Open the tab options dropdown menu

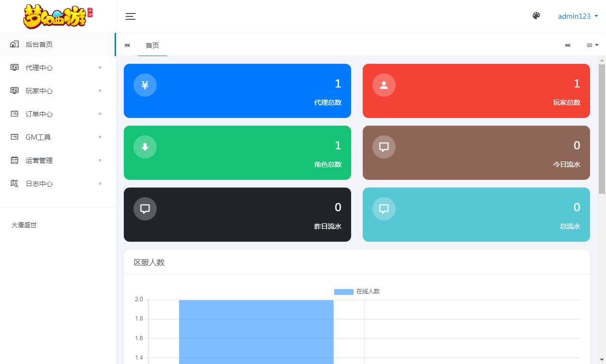(x=592, y=45)
